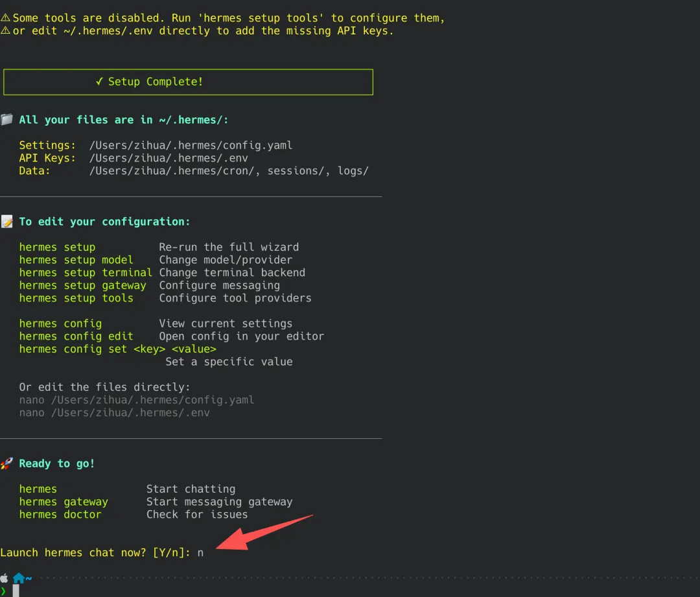Click the rocket icon beside 'Ready to go!'

6,463
